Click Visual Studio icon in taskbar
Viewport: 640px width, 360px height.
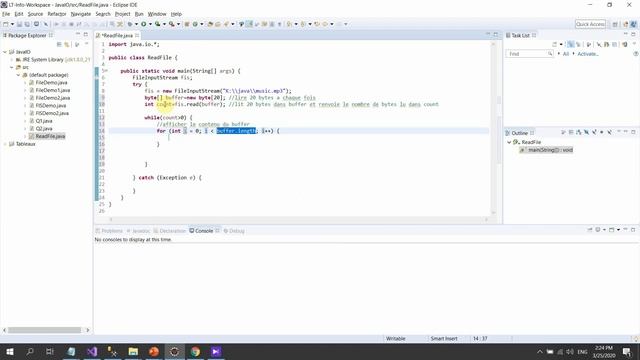click(92, 351)
